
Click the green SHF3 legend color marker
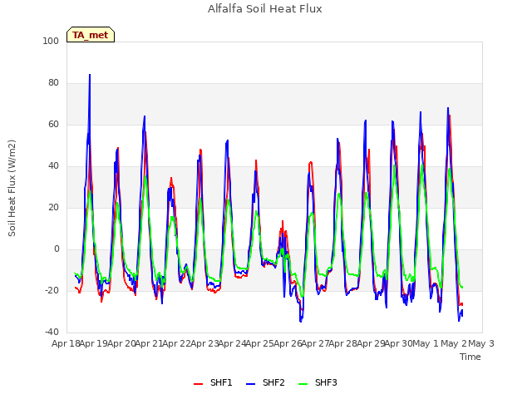[x=303, y=384]
